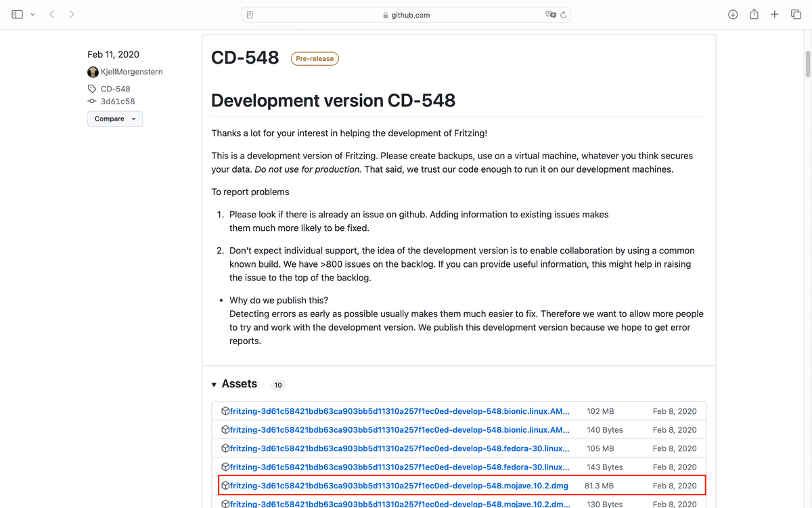Open a new tab
The width and height of the screenshot is (812, 508).
click(775, 14)
